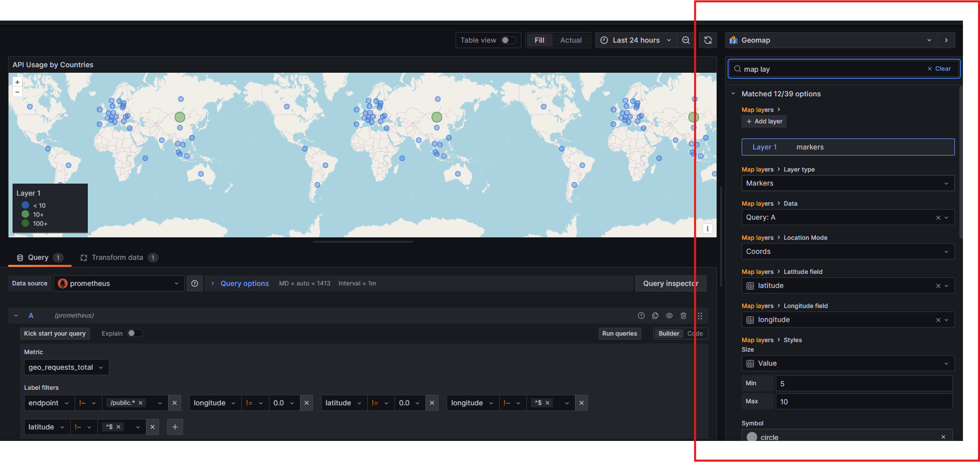Click the zoom out time range icon
Image resolution: width=980 pixels, height=462 pixels.
685,40
